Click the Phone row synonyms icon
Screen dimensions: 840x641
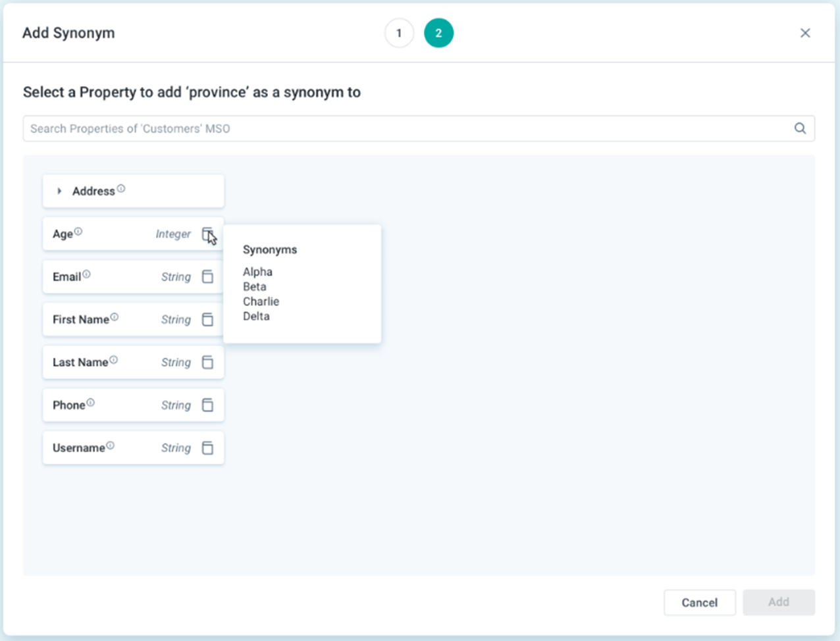pos(207,405)
